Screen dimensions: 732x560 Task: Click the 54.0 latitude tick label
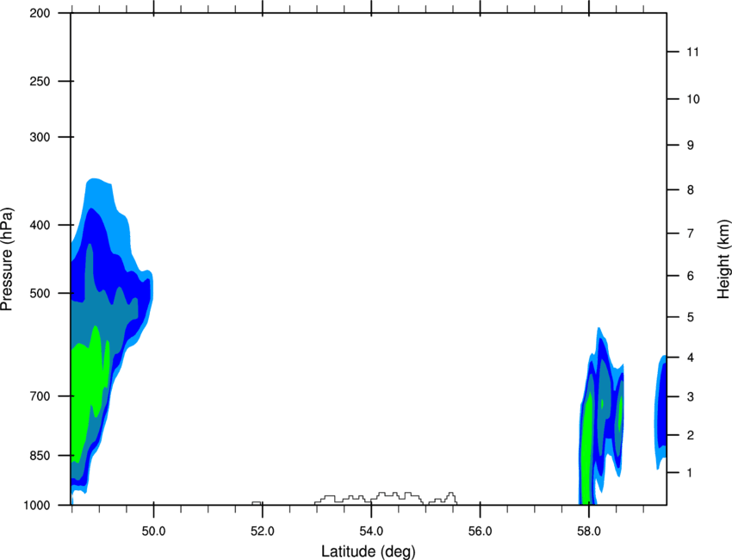[x=371, y=532]
